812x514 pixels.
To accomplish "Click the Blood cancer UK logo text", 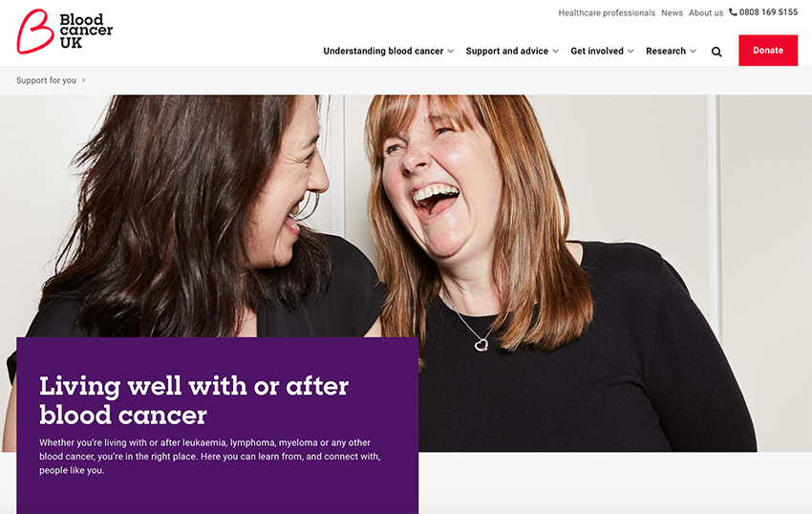I will (85, 32).
